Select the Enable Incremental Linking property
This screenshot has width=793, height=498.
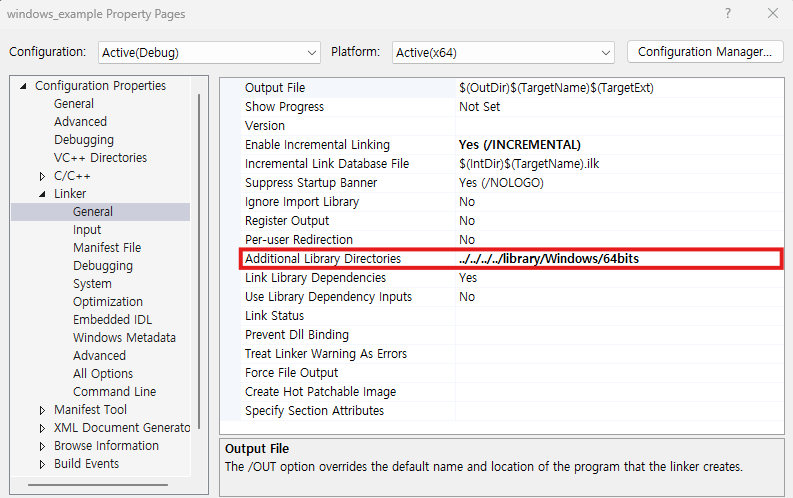[317, 145]
